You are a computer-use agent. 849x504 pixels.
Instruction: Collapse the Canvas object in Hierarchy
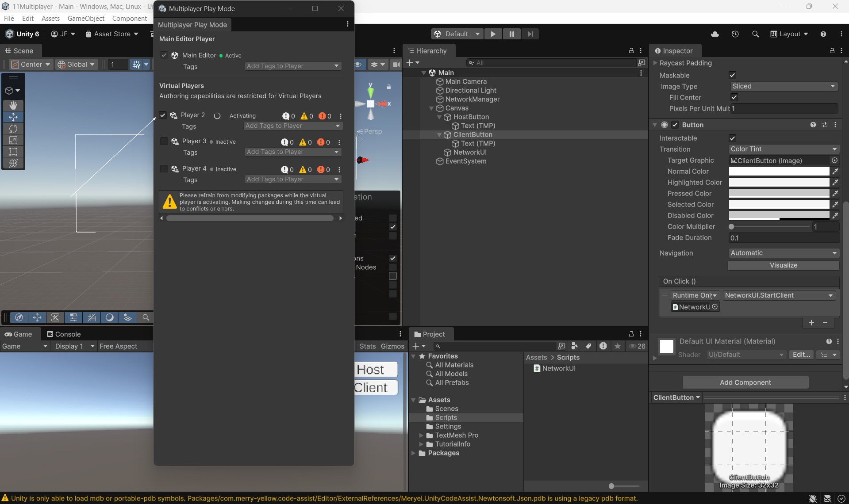pos(431,108)
